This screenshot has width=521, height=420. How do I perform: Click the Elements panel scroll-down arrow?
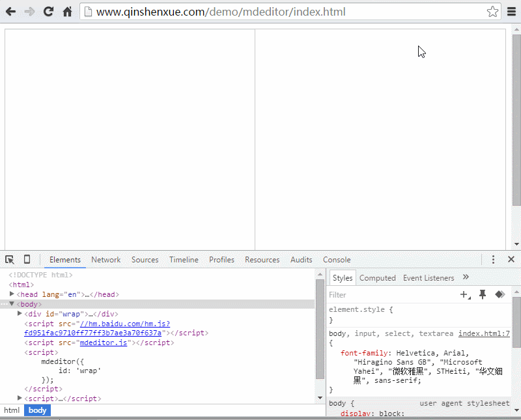pos(320,398)
